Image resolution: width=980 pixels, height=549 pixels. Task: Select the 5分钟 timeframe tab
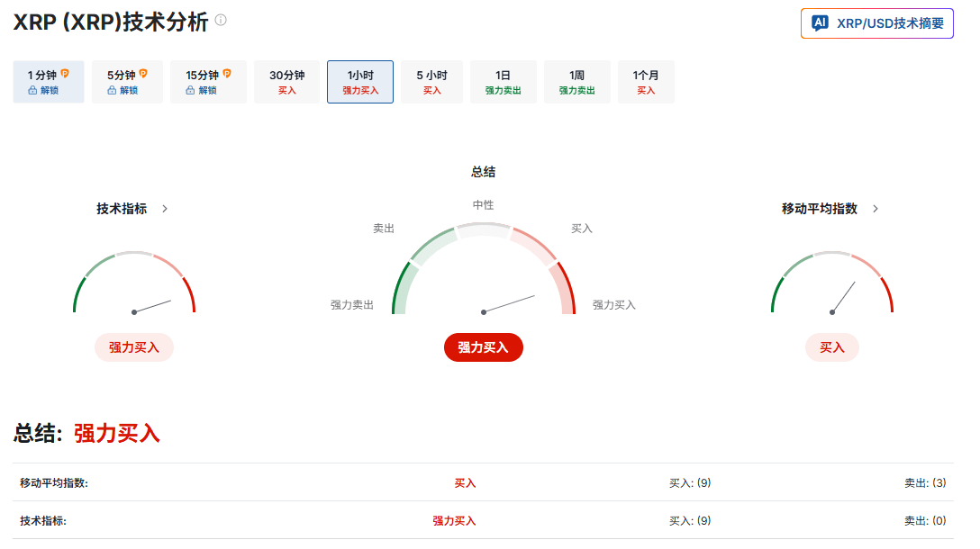click(128, 82)
